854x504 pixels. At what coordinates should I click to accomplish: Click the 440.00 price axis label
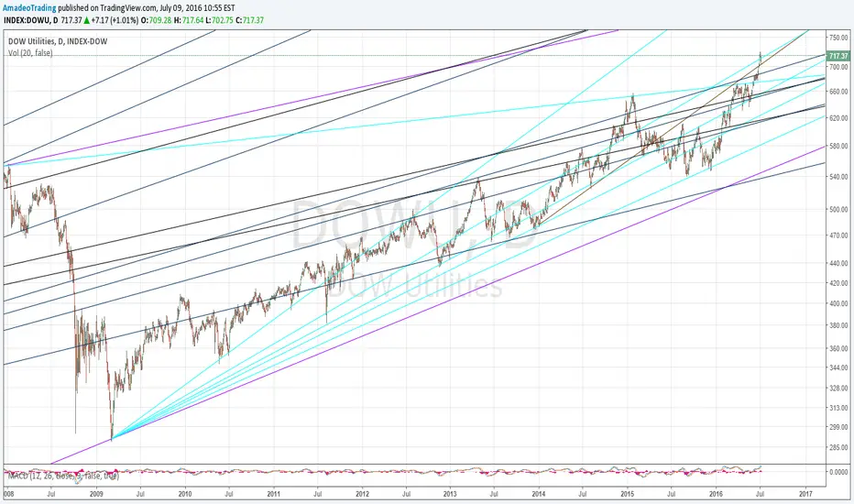click(x=838, y=264)
